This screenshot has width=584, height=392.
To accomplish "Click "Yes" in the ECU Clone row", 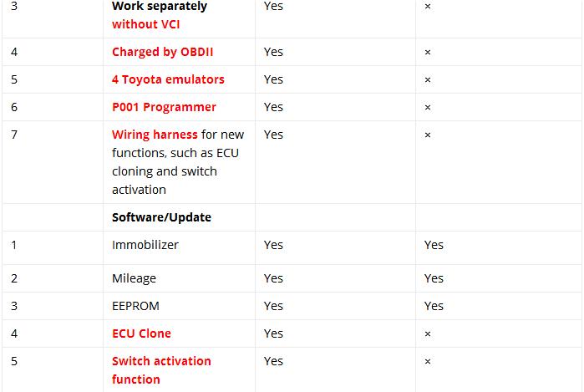I will 273,333.
